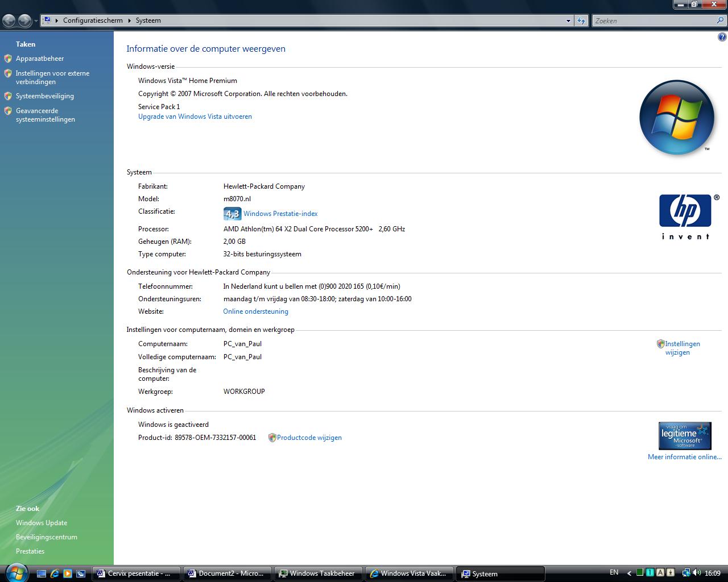The image size is (728, 582).
Task: Open Windows Prestatie-index link
Action: 280,214
